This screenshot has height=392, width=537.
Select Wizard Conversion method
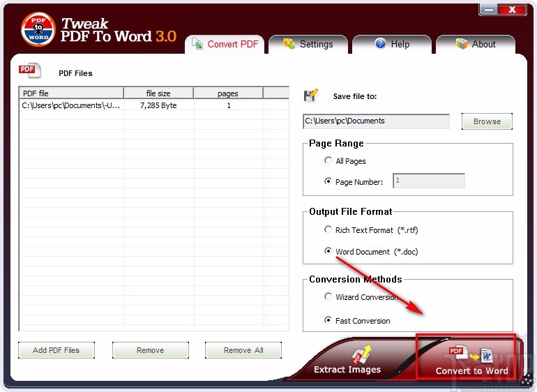click(x=328, y=296)
